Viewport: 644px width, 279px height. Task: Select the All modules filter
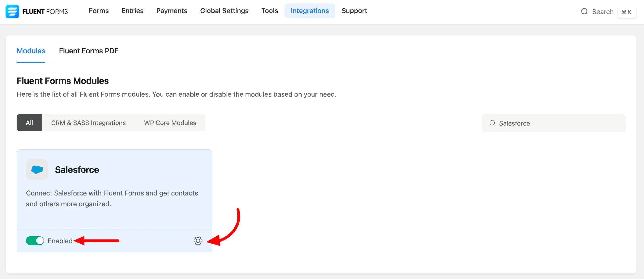point(29,123)
